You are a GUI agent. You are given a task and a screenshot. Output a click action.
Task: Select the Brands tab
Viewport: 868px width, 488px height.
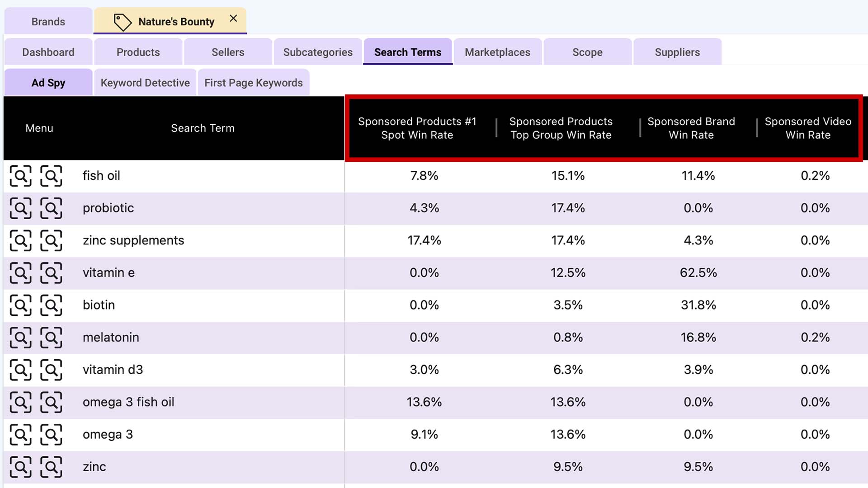coord(48,22)
